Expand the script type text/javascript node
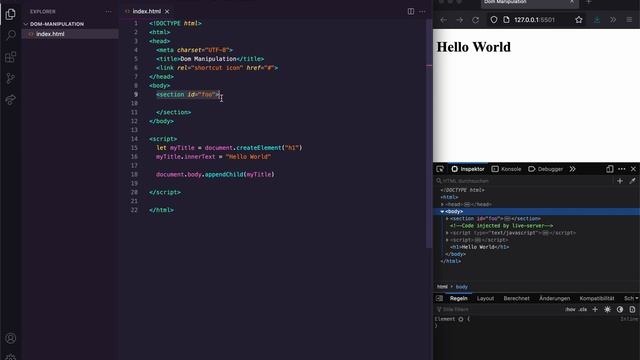The image size is (640, 360). coord(447,233)
